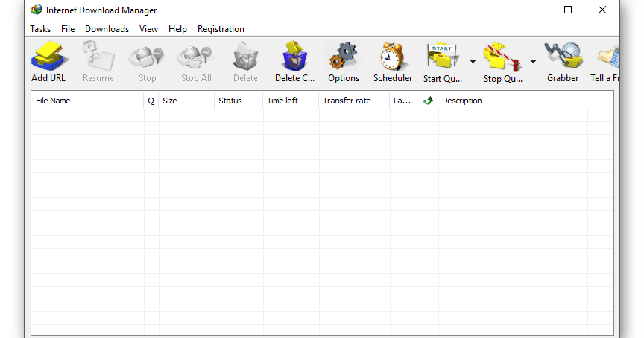Sort by Description column header
644x338 pixels.
[513, 101]
